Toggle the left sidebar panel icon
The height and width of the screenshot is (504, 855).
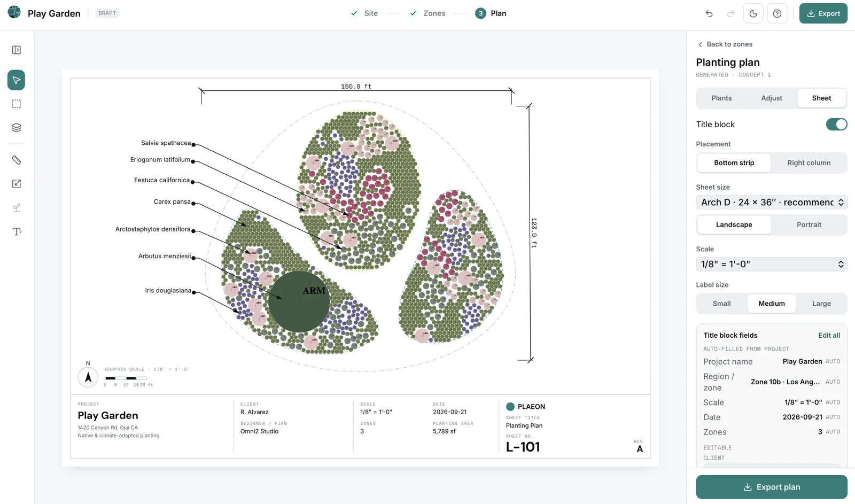pos(17,50)
